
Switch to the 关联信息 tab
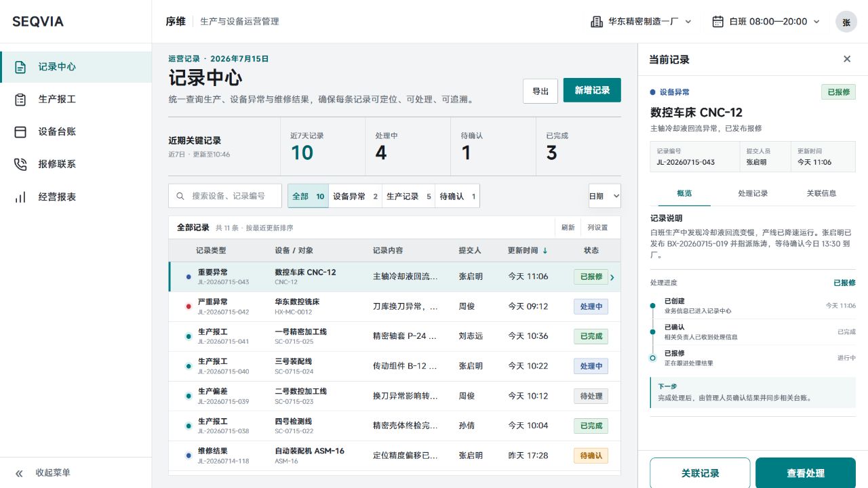pos(821,193)
